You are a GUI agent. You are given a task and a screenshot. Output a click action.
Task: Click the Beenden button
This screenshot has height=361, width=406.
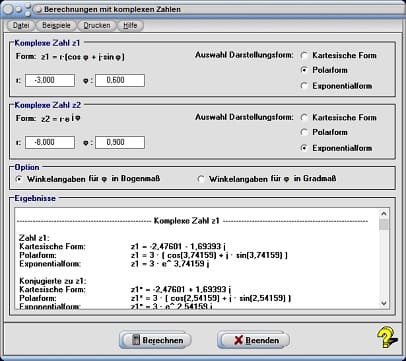point(253,340)
